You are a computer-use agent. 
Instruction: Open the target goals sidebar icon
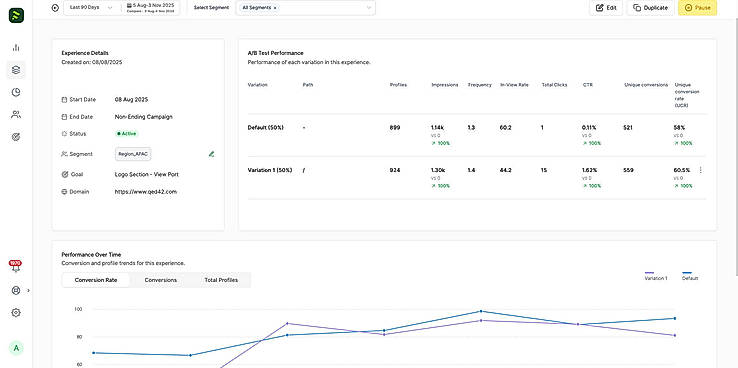click(x=16, y=137)
